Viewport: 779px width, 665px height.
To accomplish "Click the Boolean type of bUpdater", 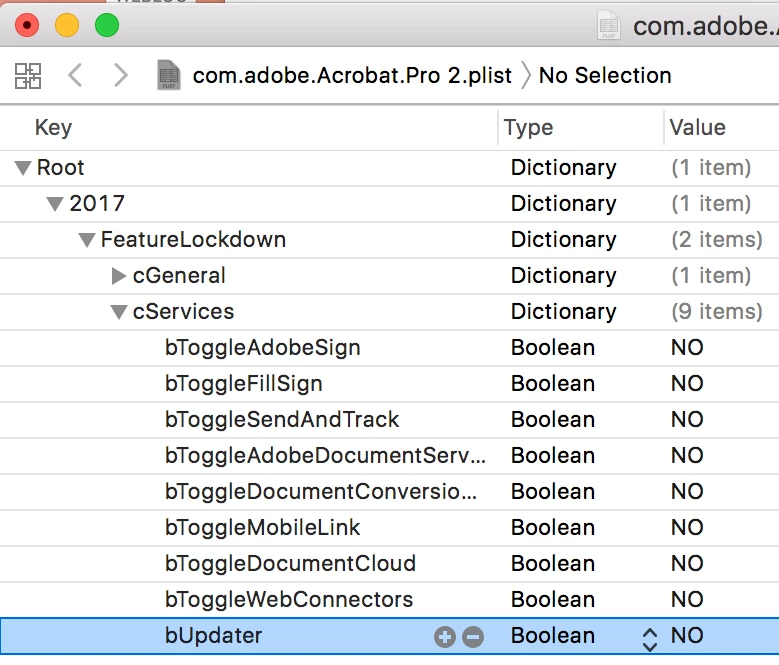I will click(553, 636).
